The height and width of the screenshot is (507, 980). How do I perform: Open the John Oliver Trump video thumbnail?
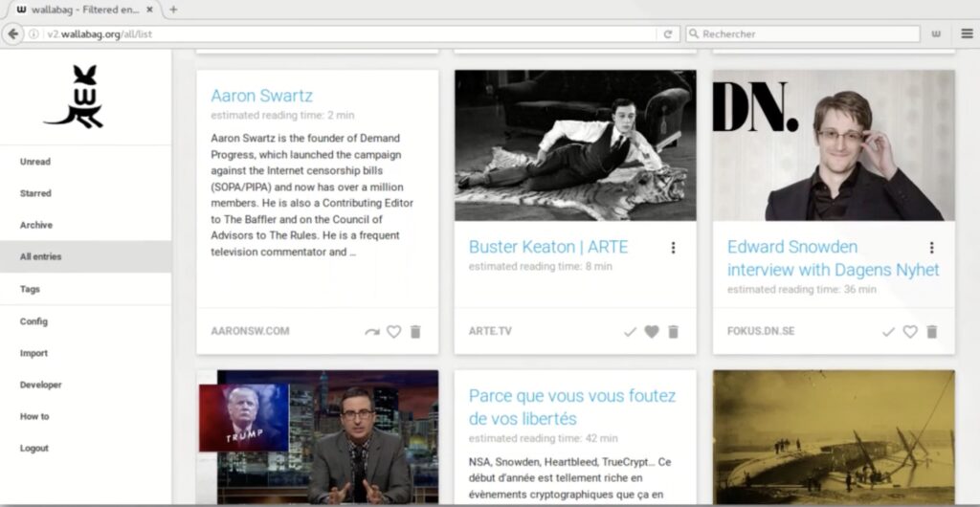coord(317,435)
